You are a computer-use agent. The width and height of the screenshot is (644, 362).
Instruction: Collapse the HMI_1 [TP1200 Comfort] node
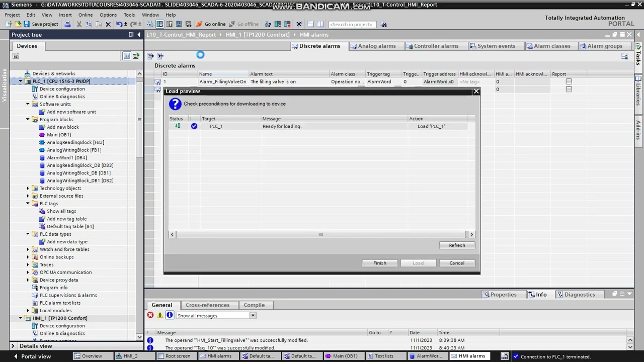21,318
